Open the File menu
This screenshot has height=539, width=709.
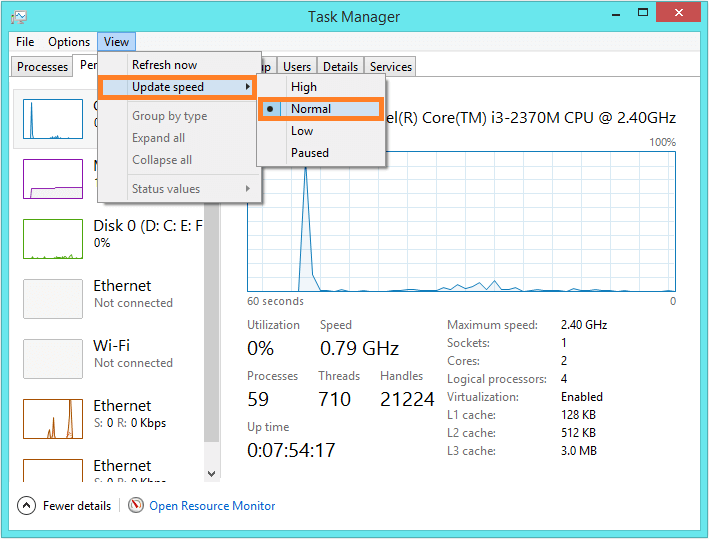25,42
